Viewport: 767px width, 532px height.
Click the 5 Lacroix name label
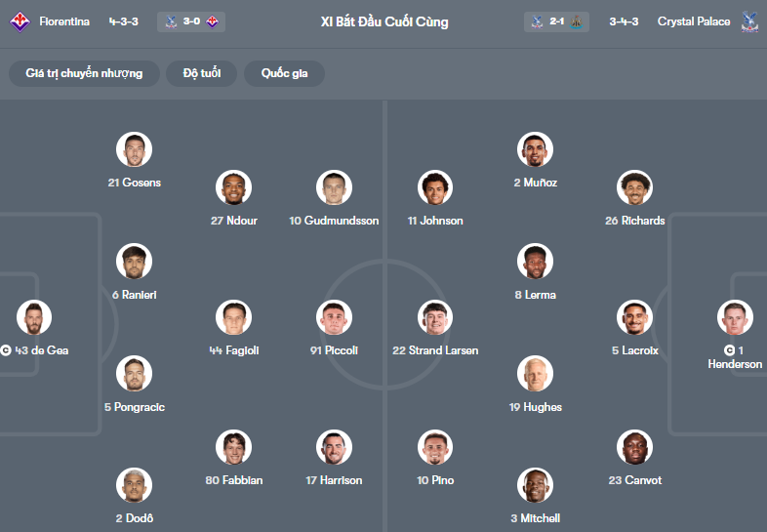tap(635, 350)
